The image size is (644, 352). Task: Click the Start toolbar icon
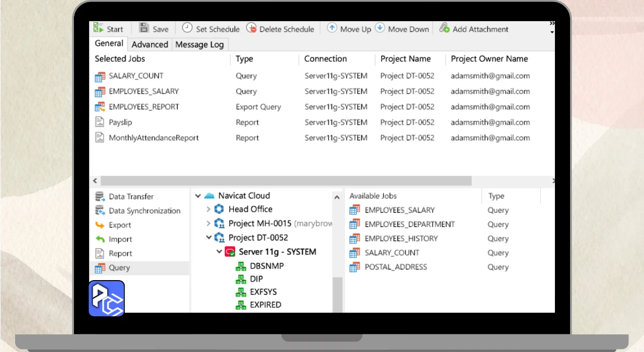pos(99,28)
